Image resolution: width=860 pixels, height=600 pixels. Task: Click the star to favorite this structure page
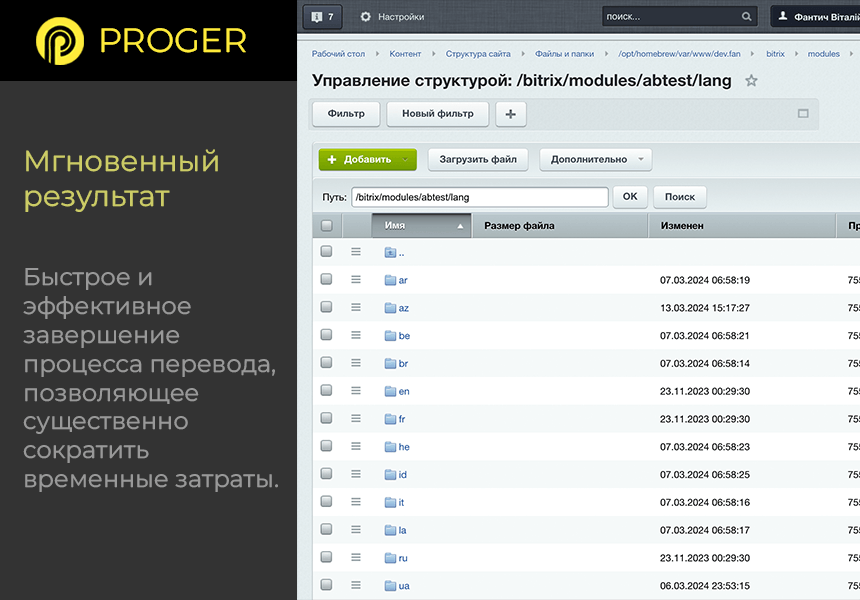click(x=750, y=80)
